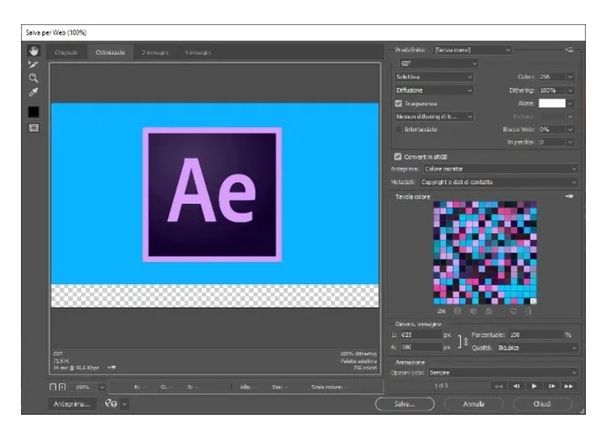The height and width of the screenshot is (434, 610).
Task: Select the Eyedropper tool
Action: pyautogui.click(x=33, y=92)
